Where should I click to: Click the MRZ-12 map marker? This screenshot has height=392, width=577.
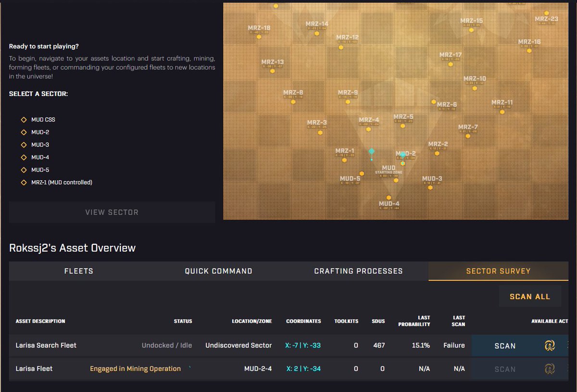coord(342,48)
